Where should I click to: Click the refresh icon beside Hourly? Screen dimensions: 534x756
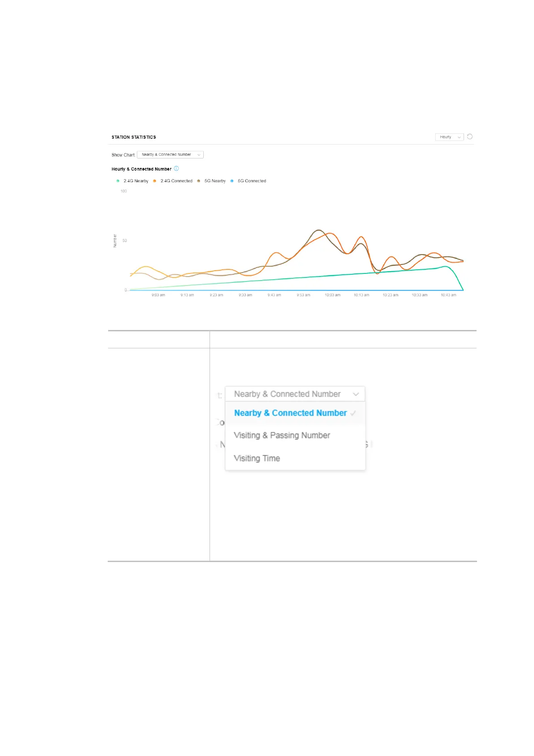pos(470,136)
